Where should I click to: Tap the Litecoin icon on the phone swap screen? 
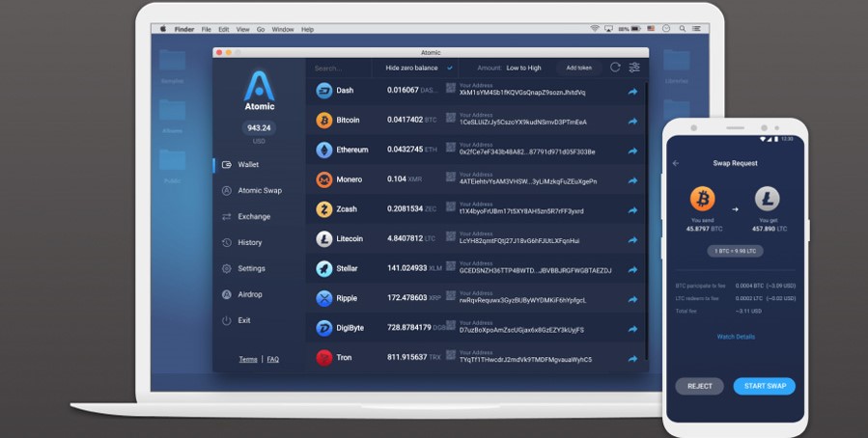tap(768, 199)
